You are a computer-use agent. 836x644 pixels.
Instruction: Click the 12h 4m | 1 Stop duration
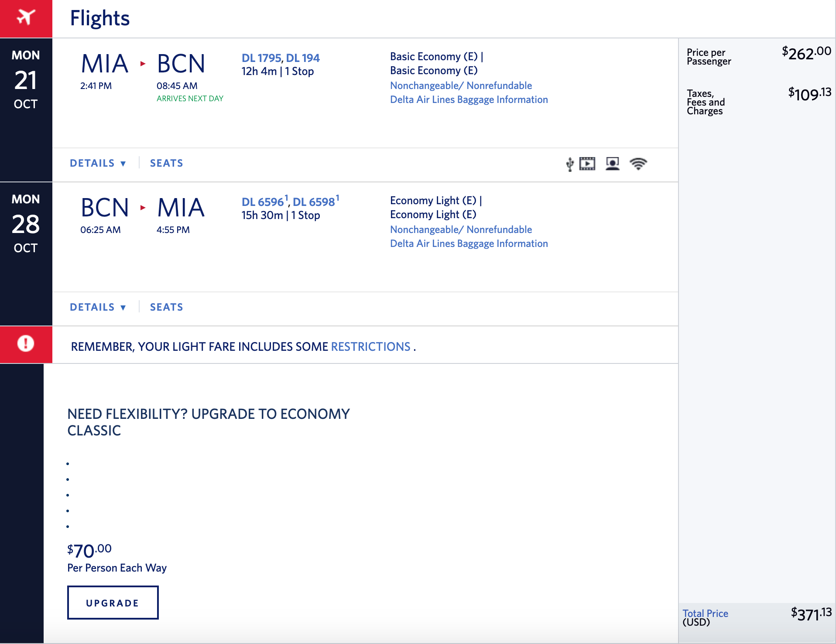[278, 72]
